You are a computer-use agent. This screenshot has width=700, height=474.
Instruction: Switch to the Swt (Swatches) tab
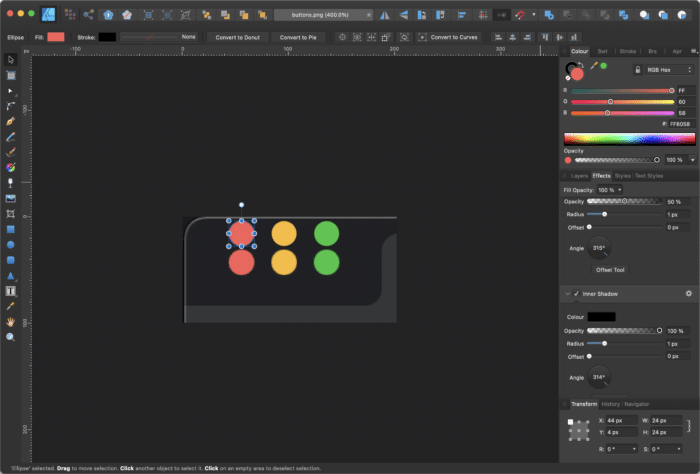602,51
